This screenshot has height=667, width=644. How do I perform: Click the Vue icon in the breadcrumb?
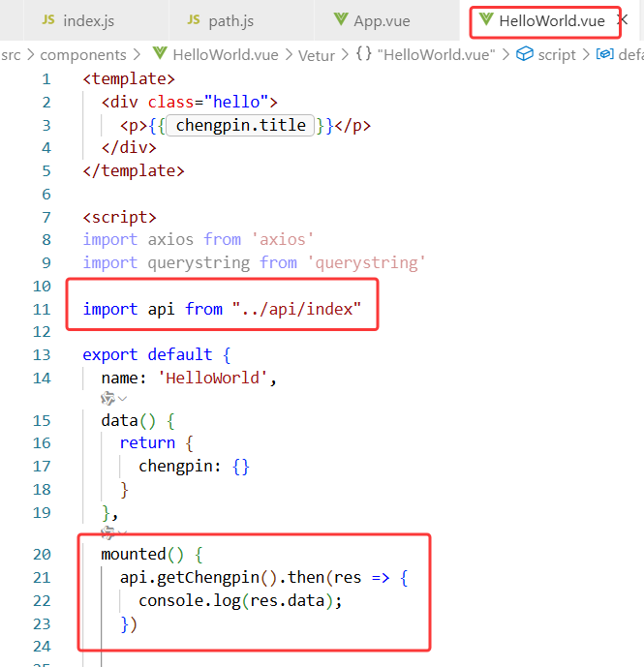point(160,53)
